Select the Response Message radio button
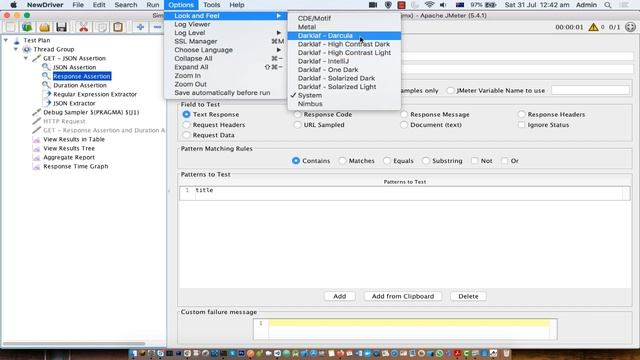The image size is (640, 360). click(x=404, y=114)
